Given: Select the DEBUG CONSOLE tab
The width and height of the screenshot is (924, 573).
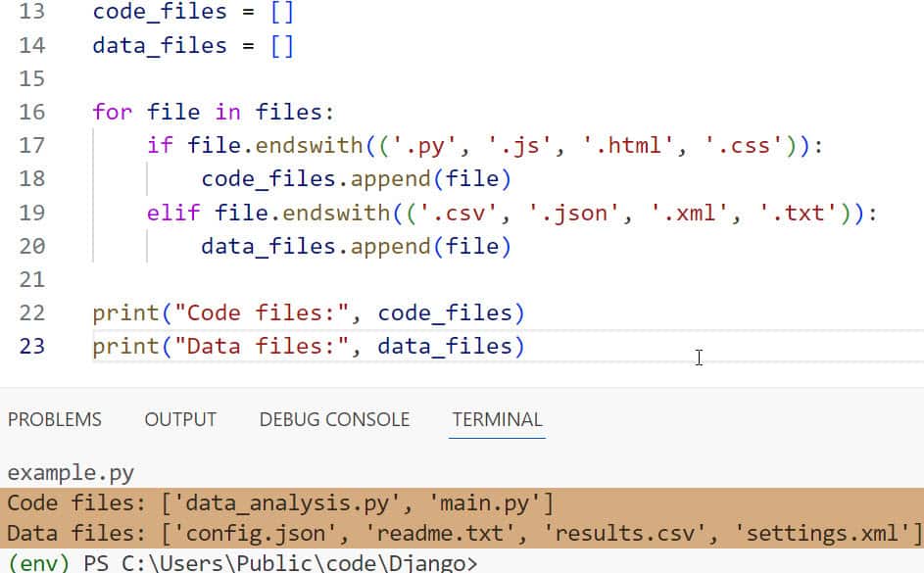Looking at the screenshot, I should (x=334, y=419).
